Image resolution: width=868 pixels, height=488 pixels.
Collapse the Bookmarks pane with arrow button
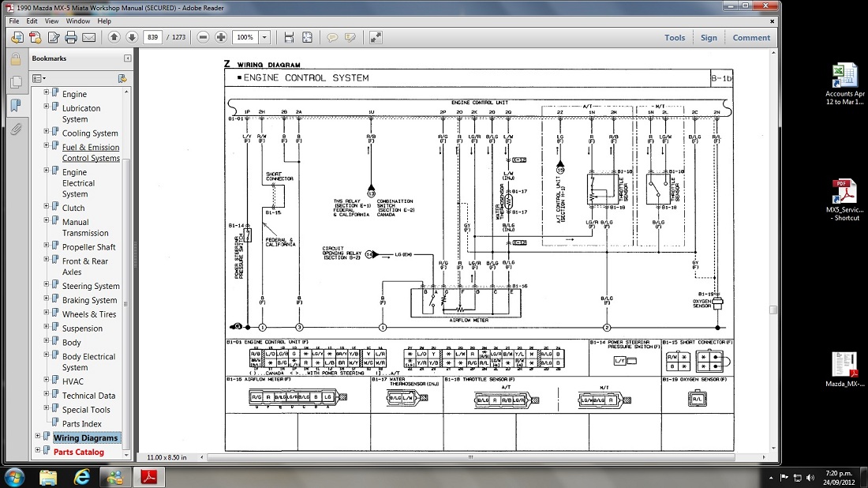click(x=127, y=58)
